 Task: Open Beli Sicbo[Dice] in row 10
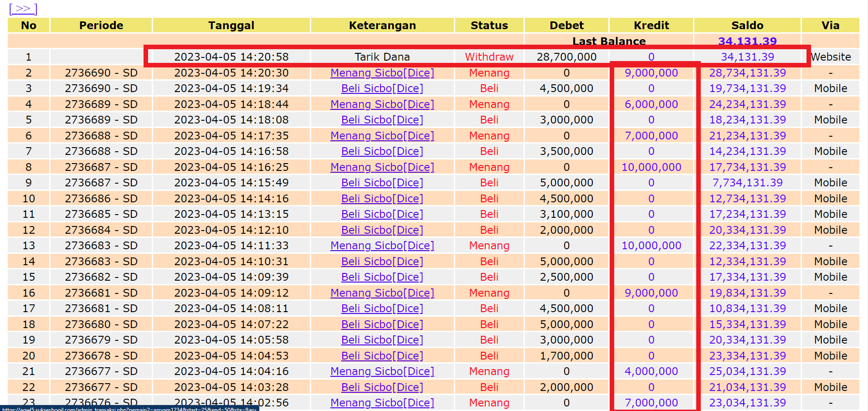pos(382,199)
